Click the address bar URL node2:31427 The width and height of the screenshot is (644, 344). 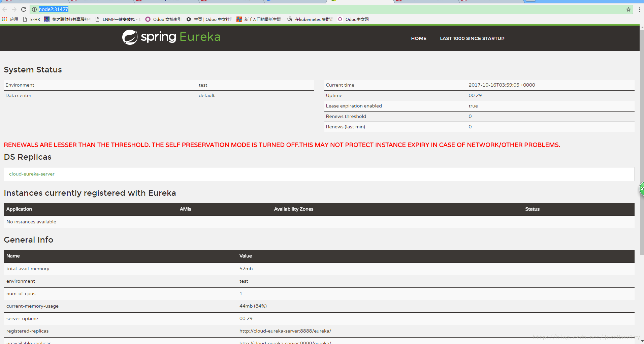click(x=54, y=9)
